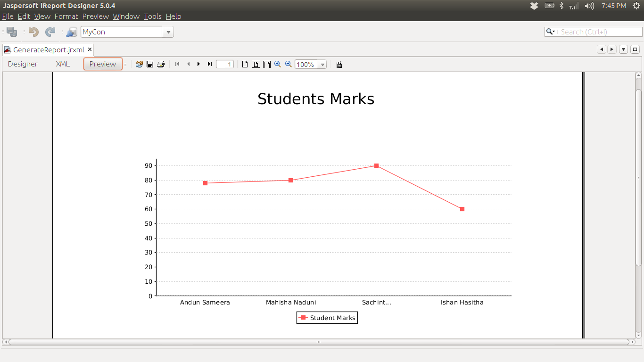Image resolution: width=644 pixels, height=362 pixels.
Task: Save all open files
Action: click(10, 31)
